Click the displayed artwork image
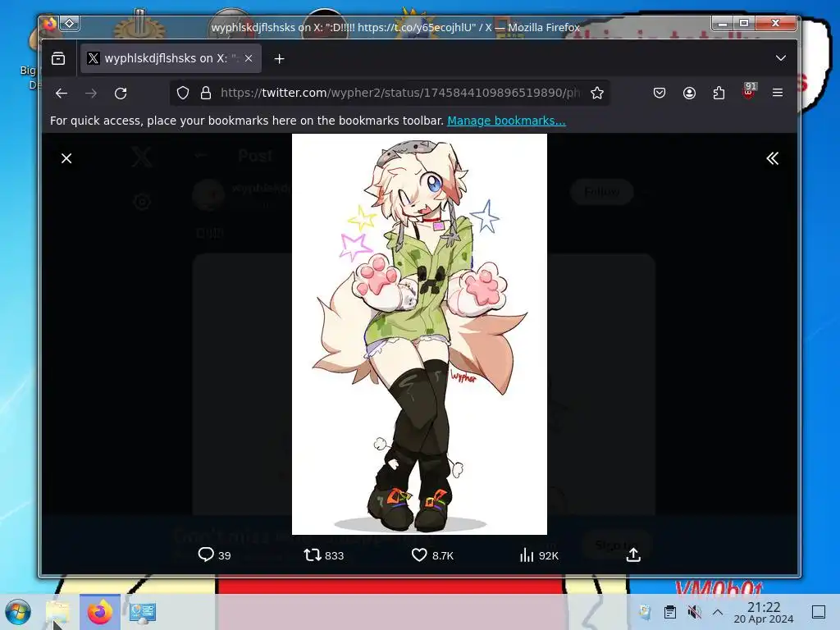This screenshot has height=630, width=840. (x=419, y=335)
